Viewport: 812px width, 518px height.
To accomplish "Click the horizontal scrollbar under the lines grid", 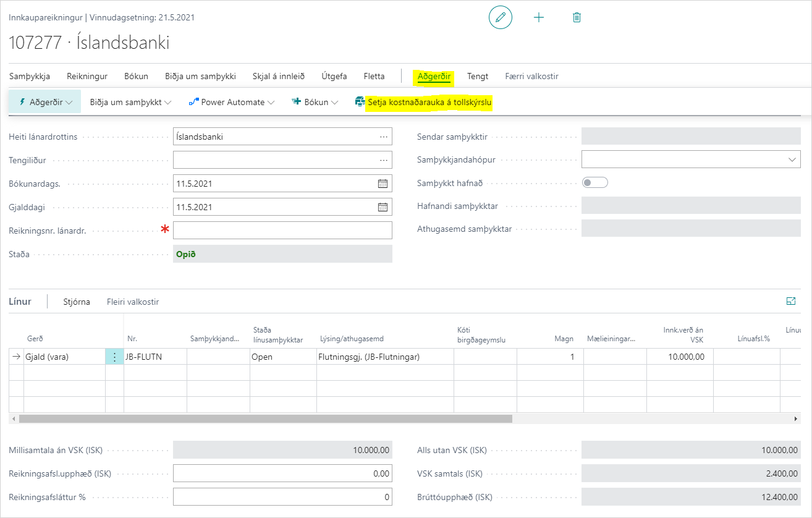I will click(266, 418).
